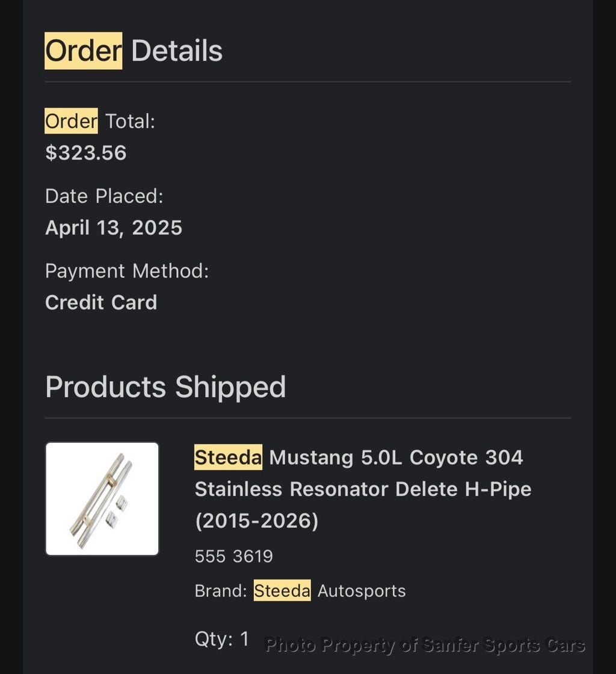Click the Credit Card payment value
The height and width of the screenshot is (674, 616).
101,302
